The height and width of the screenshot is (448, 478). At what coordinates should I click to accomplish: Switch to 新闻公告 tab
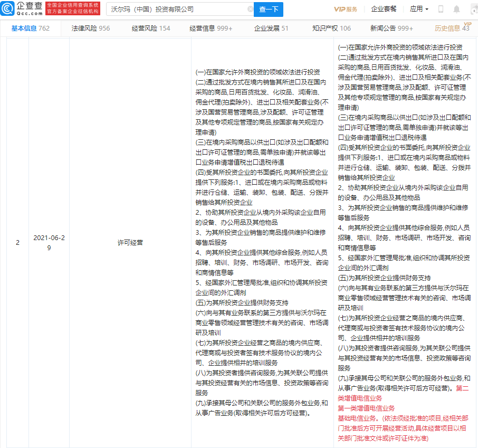pos(391,28)
